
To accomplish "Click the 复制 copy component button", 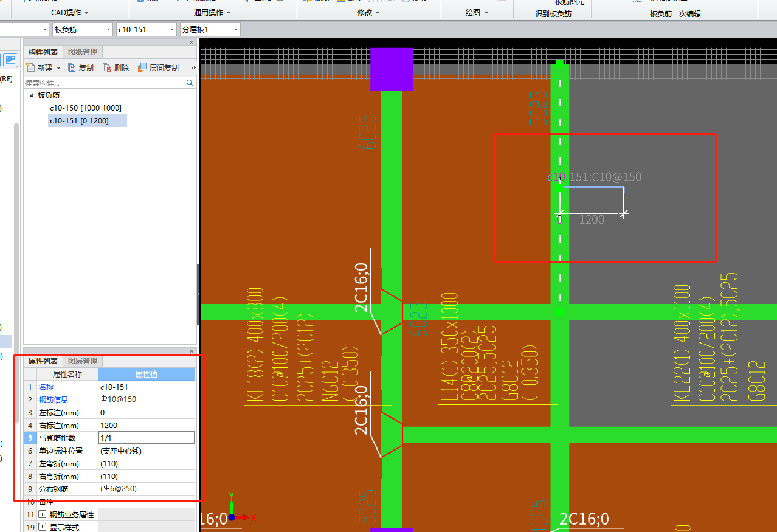I will point(80,67).
